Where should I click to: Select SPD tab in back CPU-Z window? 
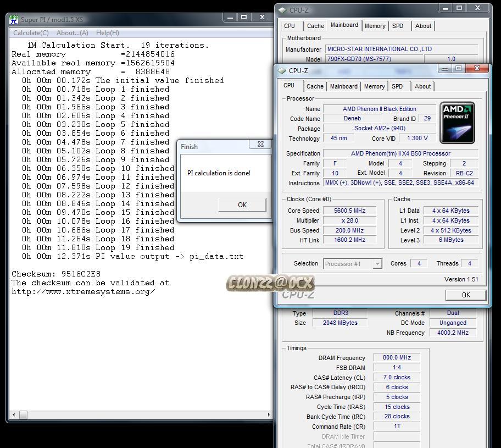[398, 26]
